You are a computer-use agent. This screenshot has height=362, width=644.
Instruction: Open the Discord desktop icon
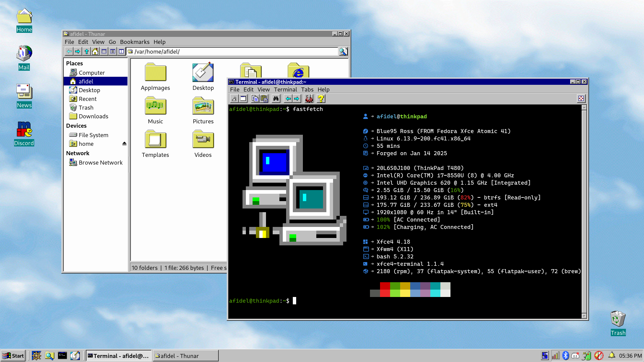point(24,134)
